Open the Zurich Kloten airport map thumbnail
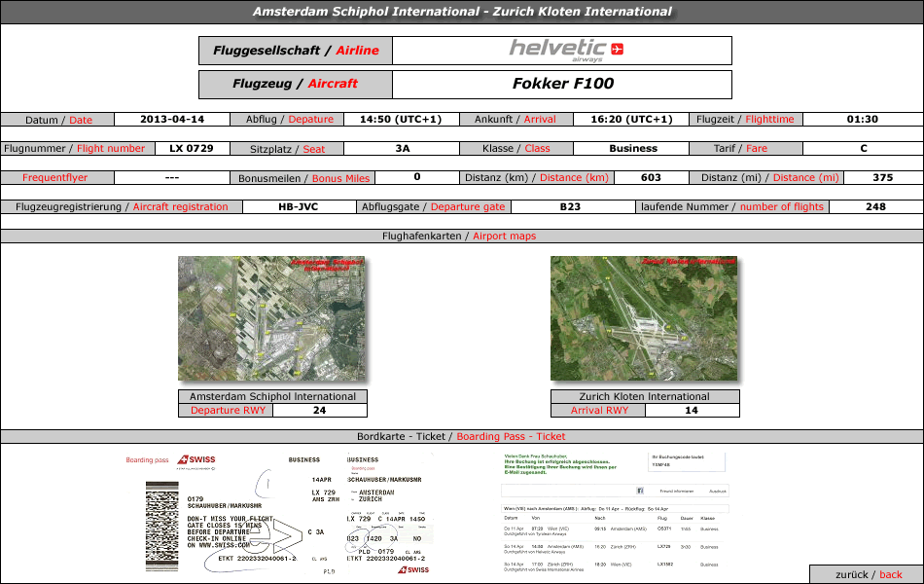 click(644, 318)
